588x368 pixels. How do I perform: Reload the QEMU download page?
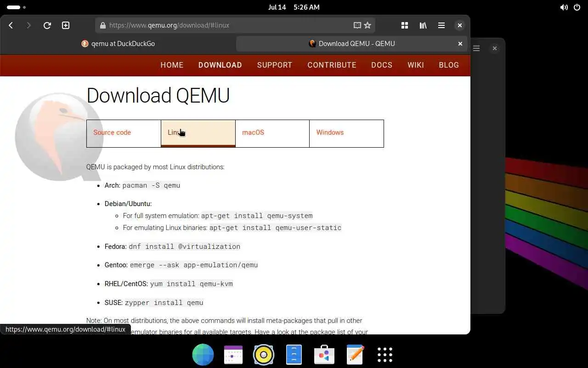47,25
